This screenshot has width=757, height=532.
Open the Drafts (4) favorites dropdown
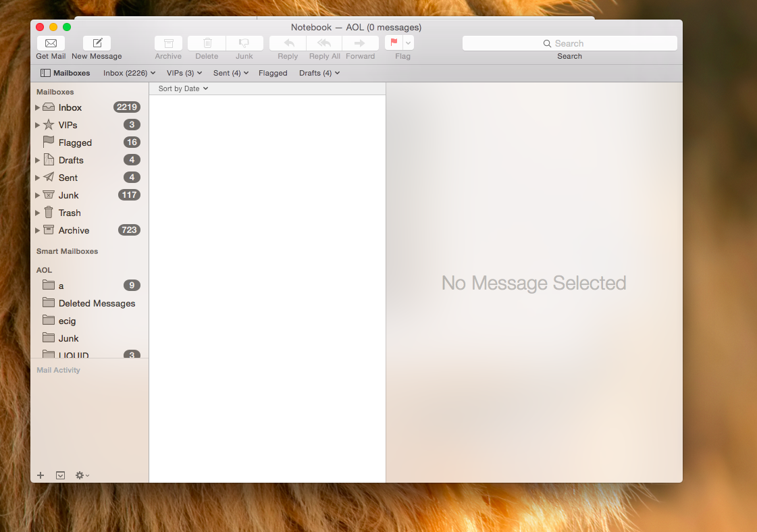tap(319, 73)
